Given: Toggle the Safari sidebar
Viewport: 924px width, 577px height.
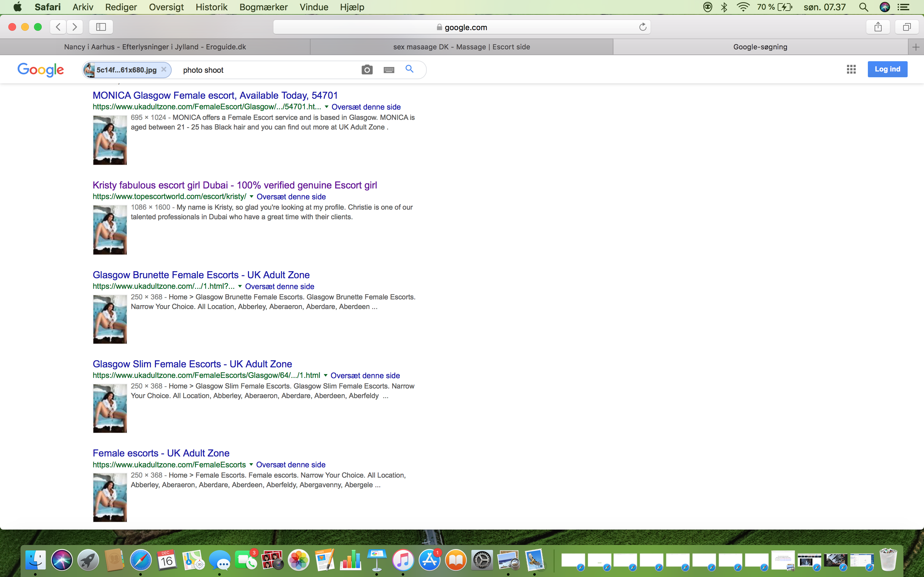Looking at the screenshot, I should click(x=101, y=27).
